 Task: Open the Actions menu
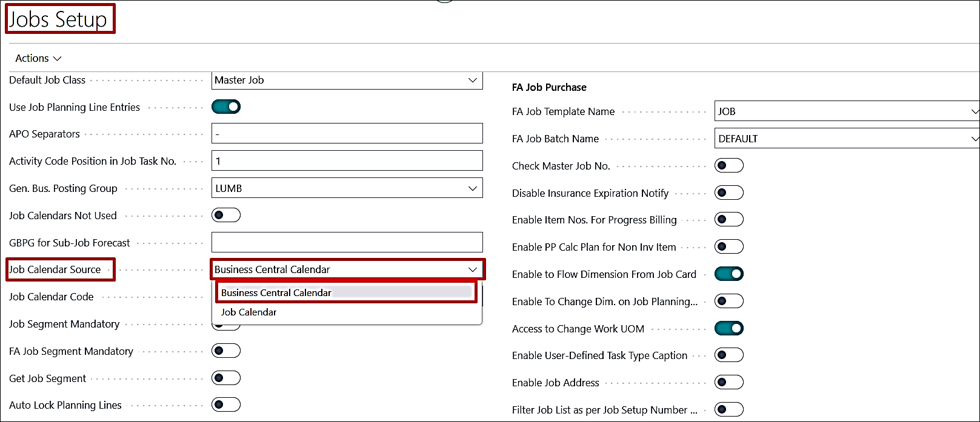38,58
